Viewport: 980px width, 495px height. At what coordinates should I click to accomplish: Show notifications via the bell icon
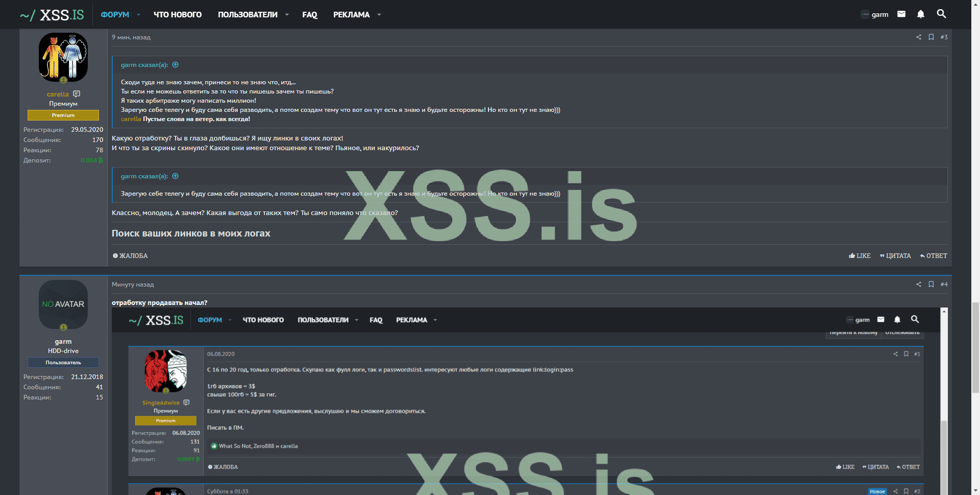point(921,14)
